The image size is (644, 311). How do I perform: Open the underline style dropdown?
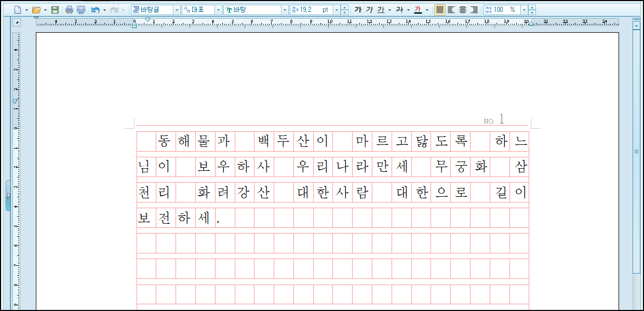(390, 10)
